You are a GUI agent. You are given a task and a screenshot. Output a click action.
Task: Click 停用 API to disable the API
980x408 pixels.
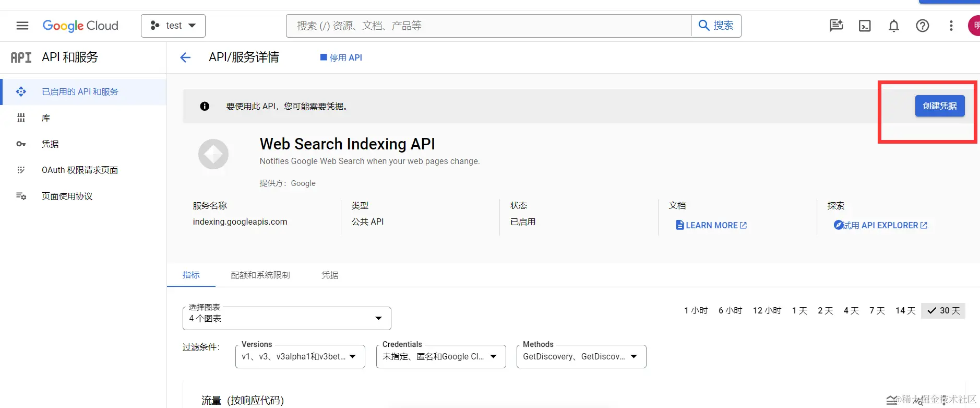341,57
